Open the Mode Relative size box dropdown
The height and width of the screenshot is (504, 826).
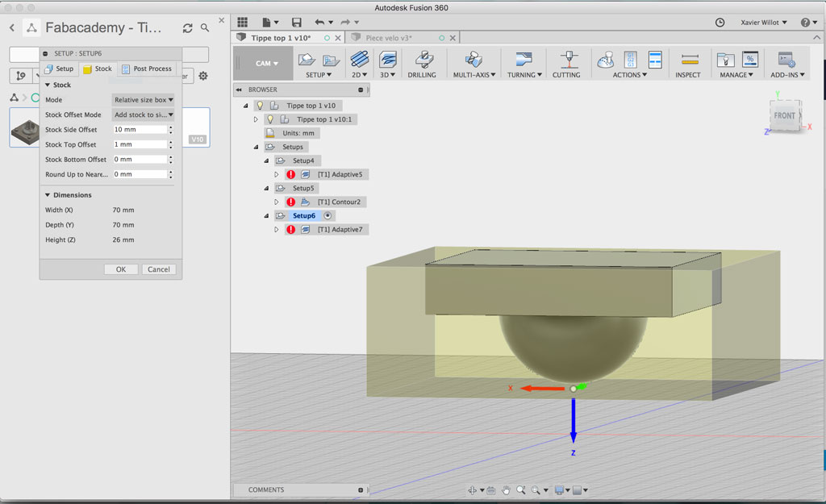144,99
